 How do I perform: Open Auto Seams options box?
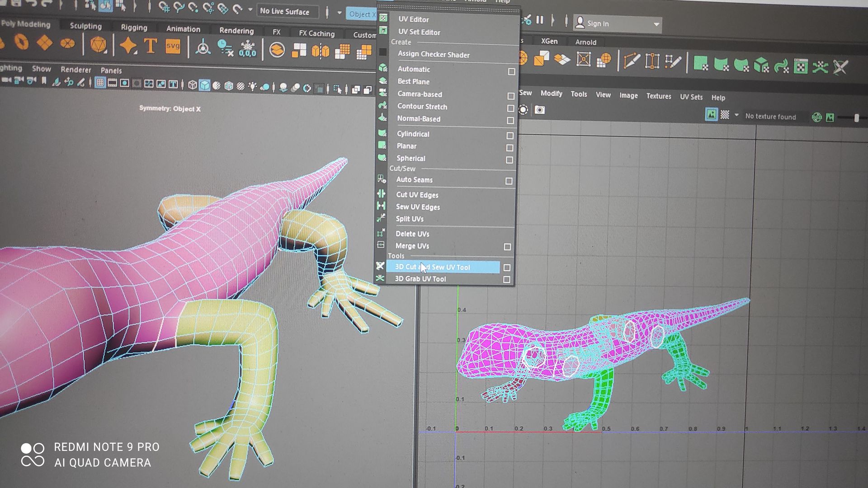[509, 181]
